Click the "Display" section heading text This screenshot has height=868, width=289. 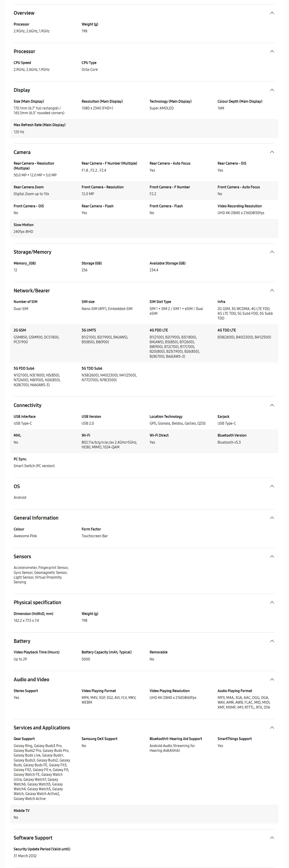[22, 90]
